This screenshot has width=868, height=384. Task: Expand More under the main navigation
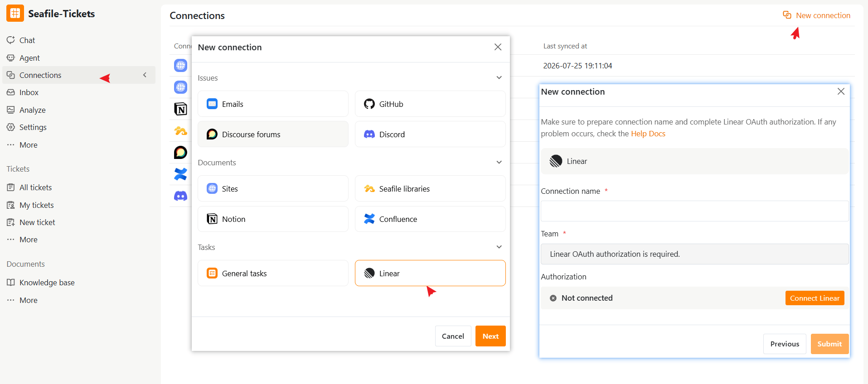(28, 145)
